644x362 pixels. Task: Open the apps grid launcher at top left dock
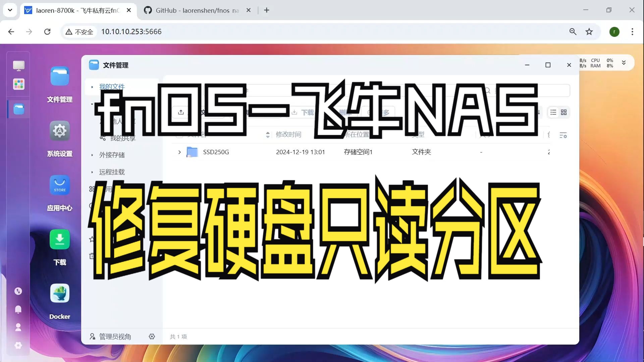pyautogui.click(x=18, y=84)
